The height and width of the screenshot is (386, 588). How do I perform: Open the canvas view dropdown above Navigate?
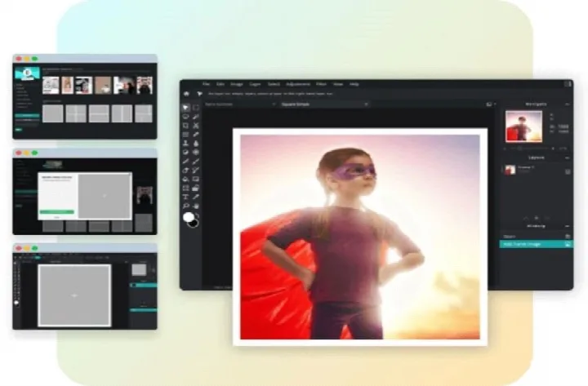pos(491,104)
